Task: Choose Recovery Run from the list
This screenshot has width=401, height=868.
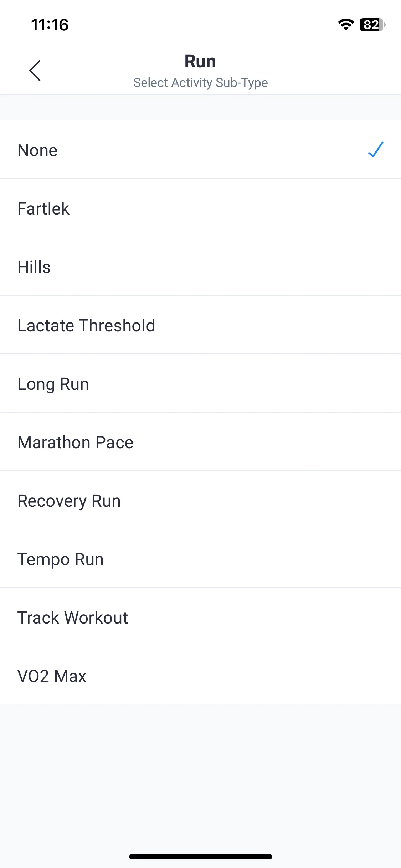Action: point(200,500)
